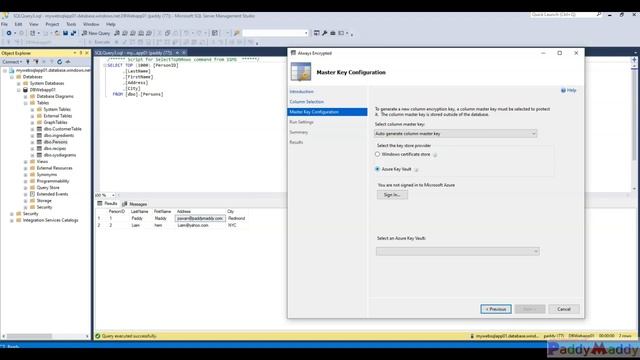Expand the Programmability folder node
Screen dimensions: 640x360
pos(26,181)
